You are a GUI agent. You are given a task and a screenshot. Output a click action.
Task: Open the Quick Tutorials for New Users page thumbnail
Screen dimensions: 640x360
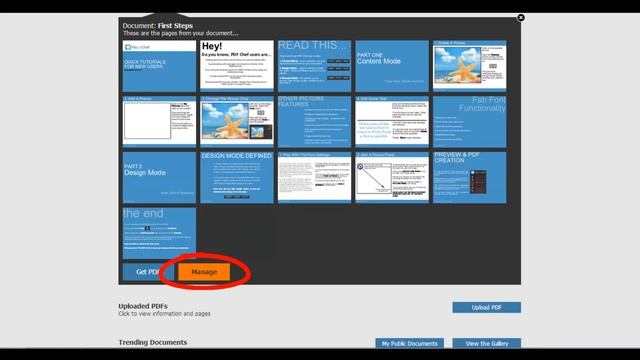click(x=159, y=66)
